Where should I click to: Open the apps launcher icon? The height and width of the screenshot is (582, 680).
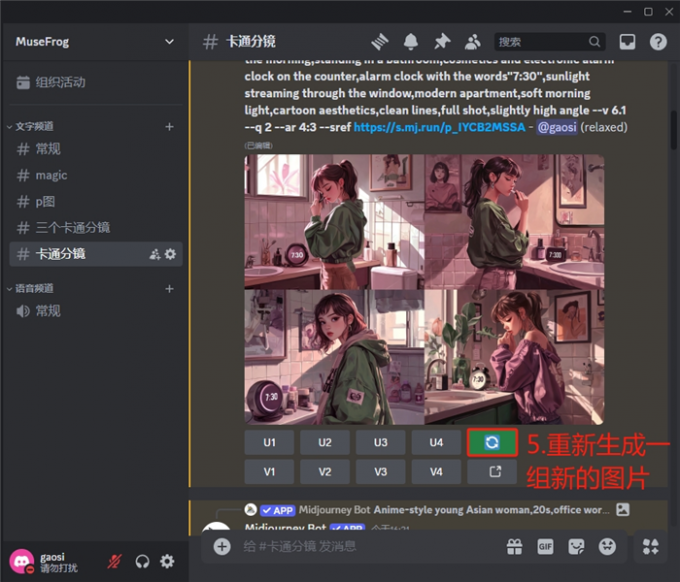651,547
